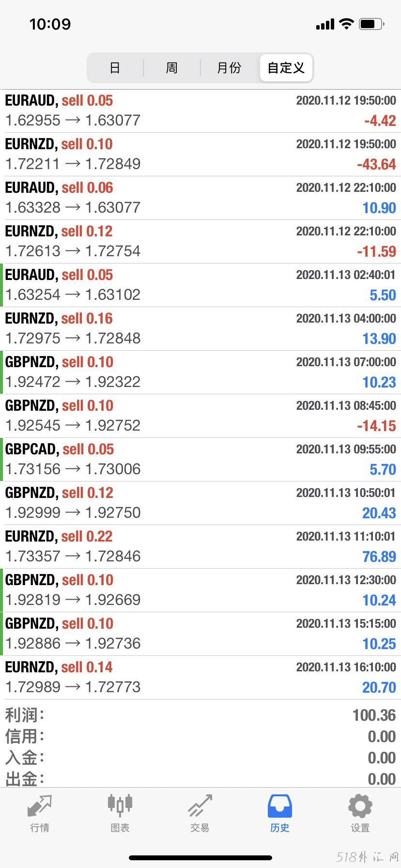The height and width of the screenshot is (868, 401).
Task: Tap the Wi-Fi icon in status bar
Action: point(346,24)
